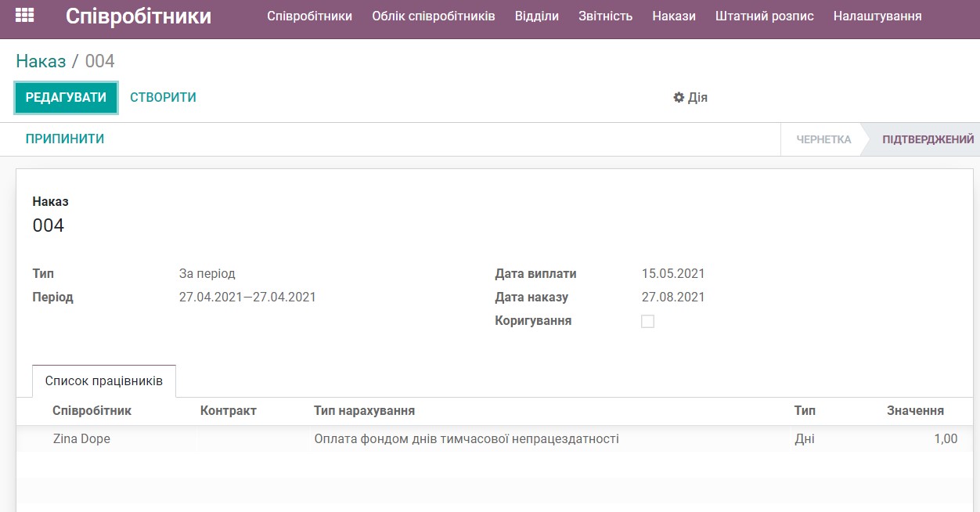Image resolution: width=980 pixels, height=512 pixels.
Task: Open the Звітність menu
Action: tap(605, 15)
